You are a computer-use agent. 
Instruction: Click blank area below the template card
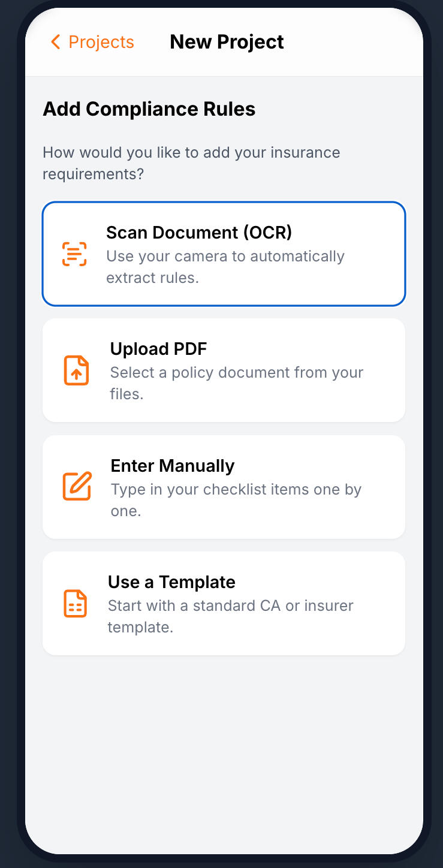click(224, 749)
